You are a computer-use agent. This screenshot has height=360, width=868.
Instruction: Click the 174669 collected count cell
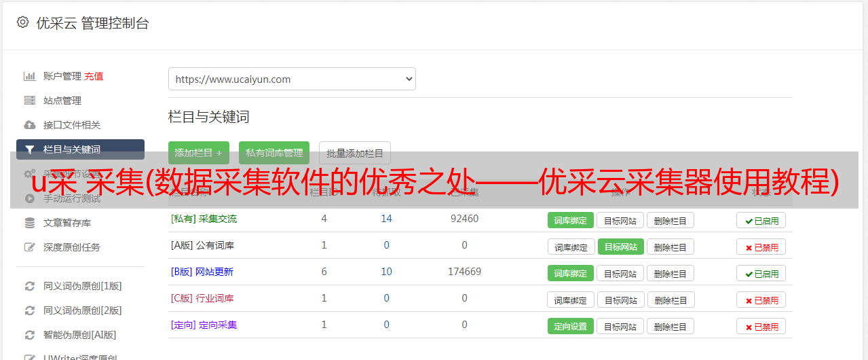tap(464, 272)
